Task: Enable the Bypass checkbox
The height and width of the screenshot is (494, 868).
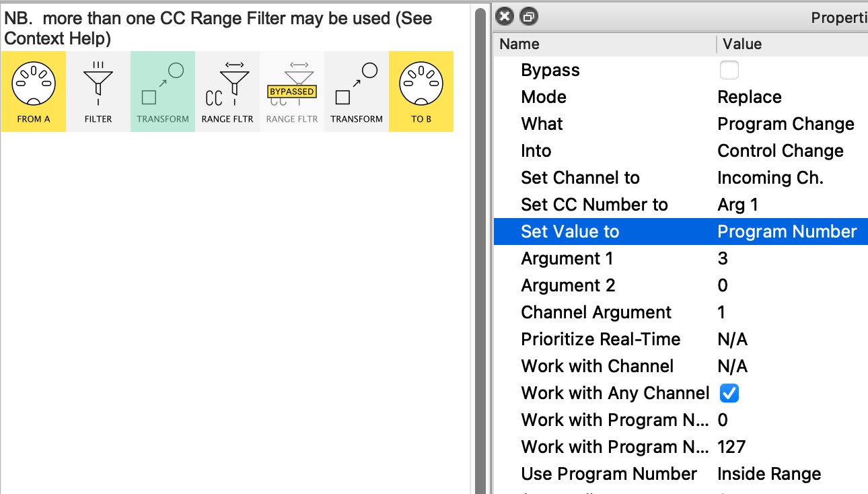Action: tap(729, 70)
